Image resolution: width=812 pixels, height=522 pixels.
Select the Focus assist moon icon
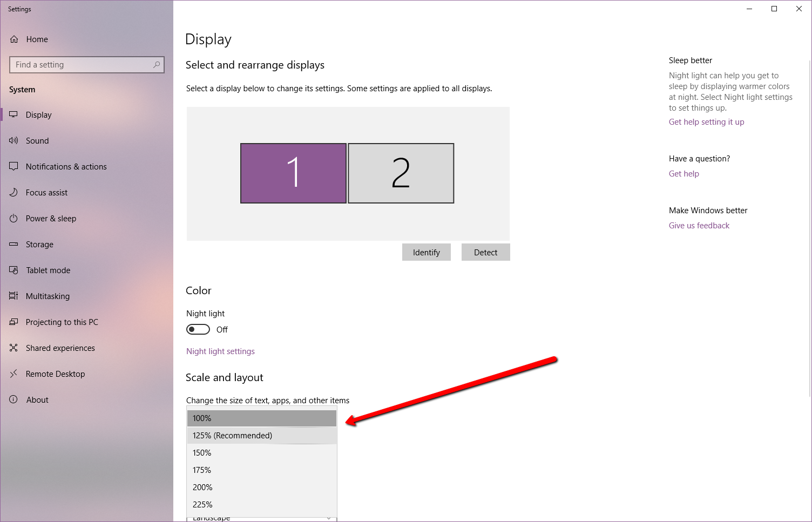click(13, 193)
